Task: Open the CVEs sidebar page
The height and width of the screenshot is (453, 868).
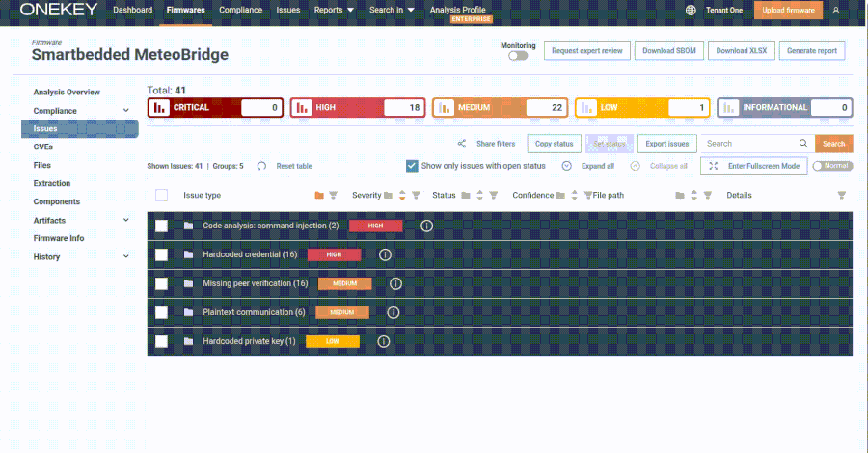Action: [43, 147]
